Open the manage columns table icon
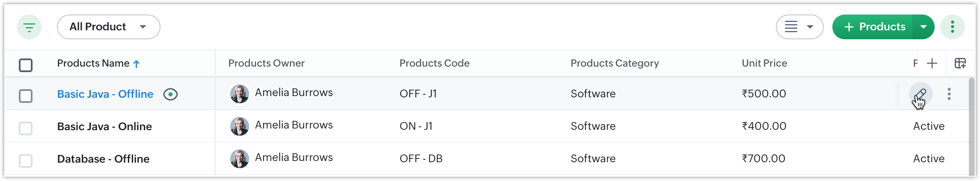980x181 pixels. click(x=960, y=64)
